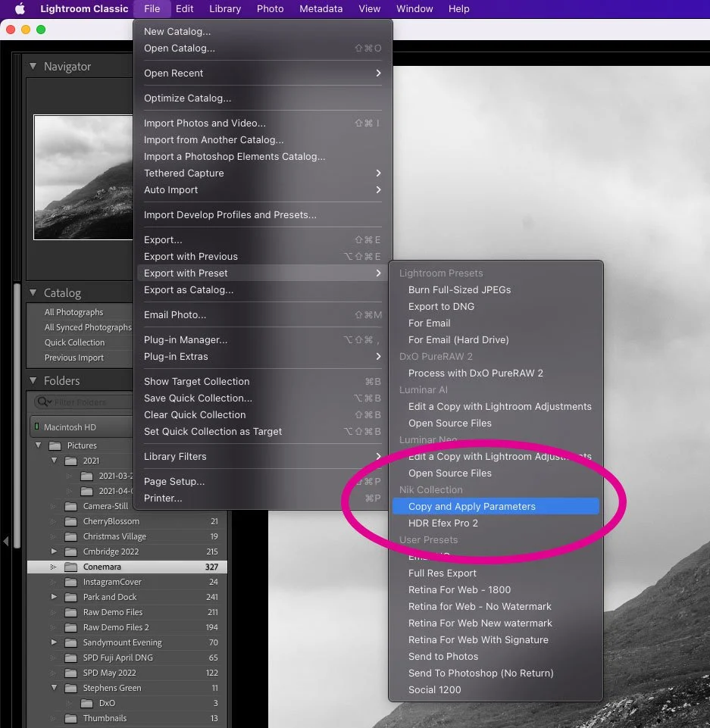Expand the Sandymount Evening folder
Viewport: 710px width, 728px height.
pyautogui.click(x=54, y=642)
